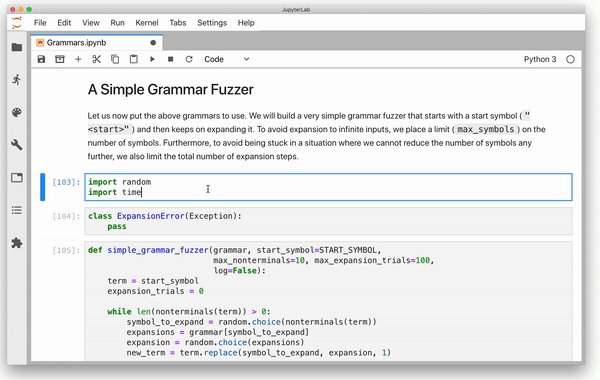Click the ExpansionError class cell editor
The height and width of the screenshot is (380, 600).
(328, 221)
